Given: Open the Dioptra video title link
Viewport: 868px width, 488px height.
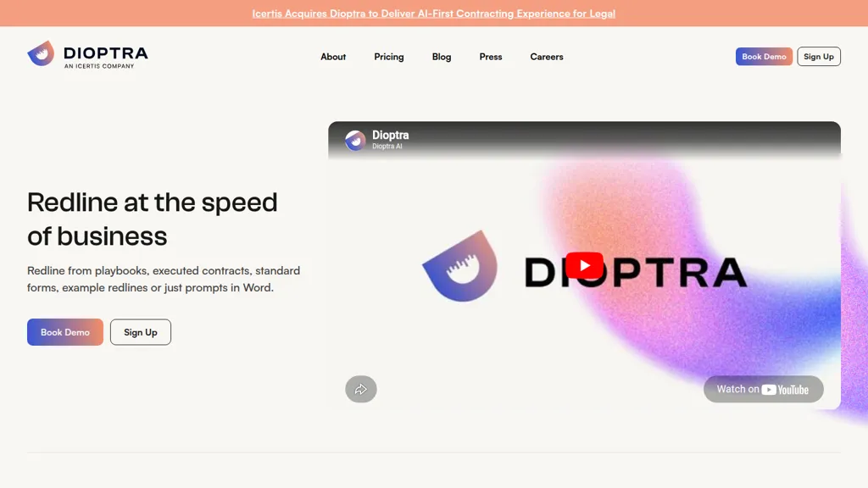Looking at the screenshot, I should 390,135.
